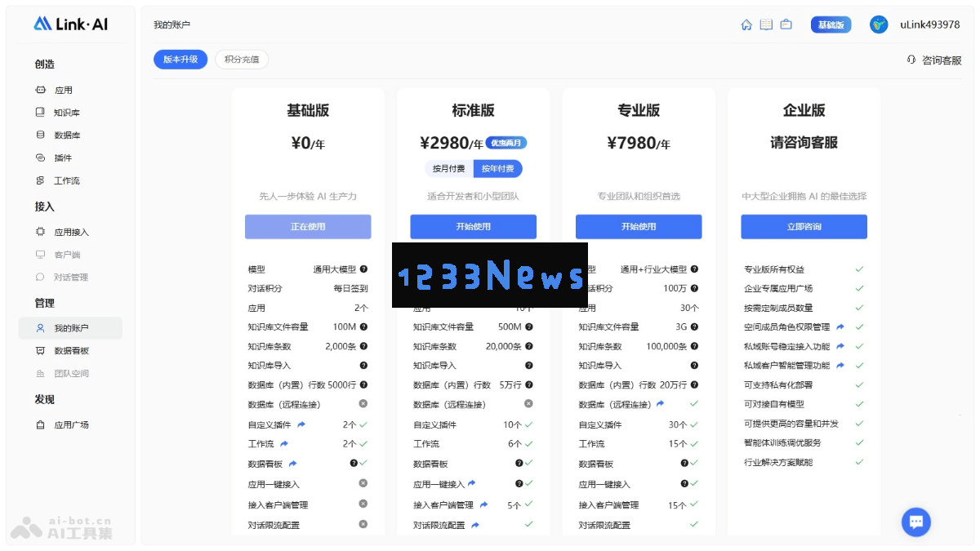Open the documentation book icon in the header
The image size is (980, 551).
pos(766,24)
